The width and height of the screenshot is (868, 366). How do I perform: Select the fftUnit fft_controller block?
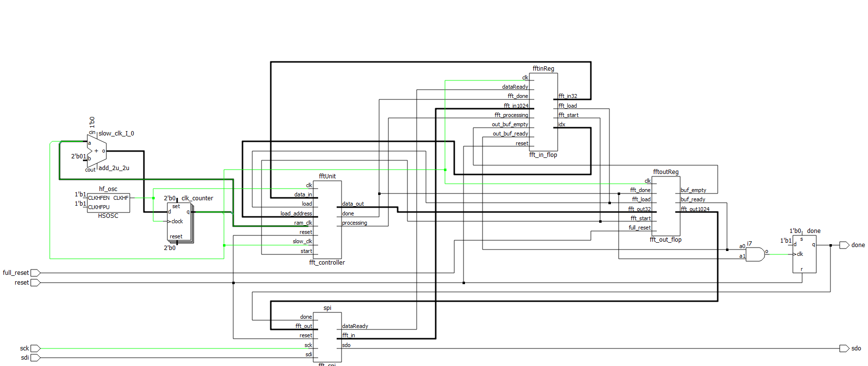pos(327,220)
